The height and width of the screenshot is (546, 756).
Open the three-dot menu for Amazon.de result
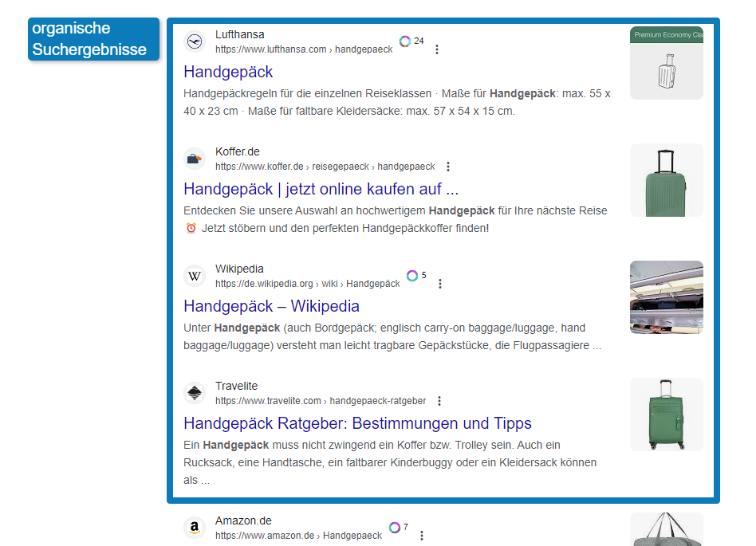click(x=422, y=536)
